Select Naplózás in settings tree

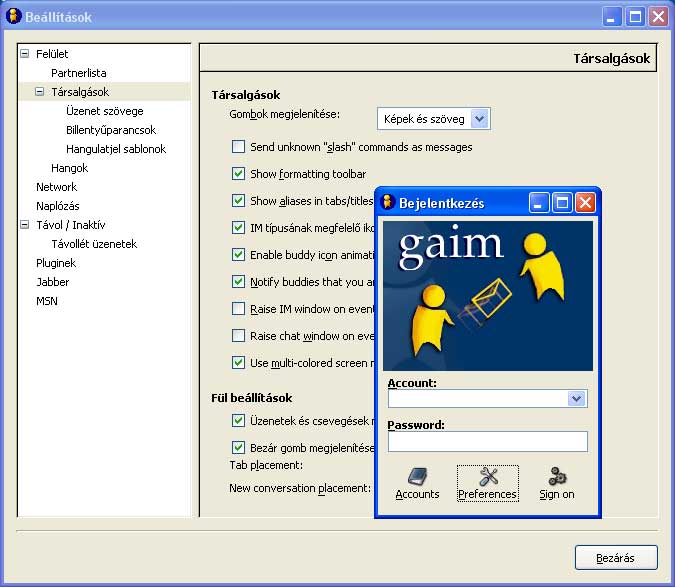58,206
